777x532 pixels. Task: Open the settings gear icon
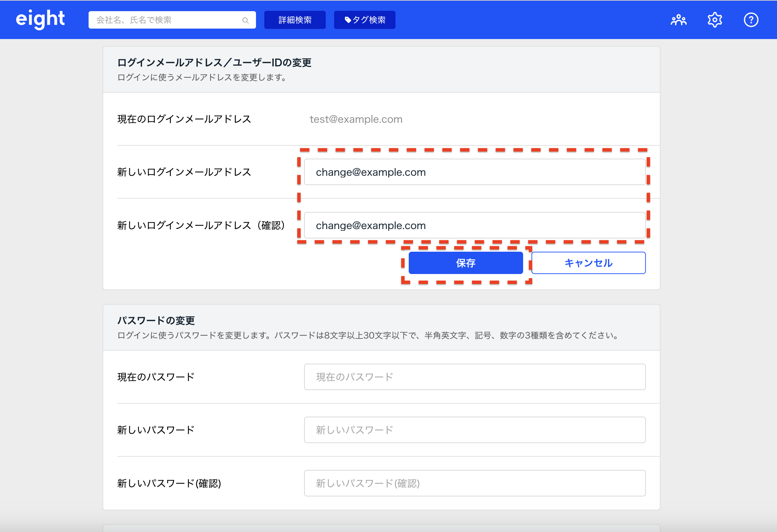715,20
